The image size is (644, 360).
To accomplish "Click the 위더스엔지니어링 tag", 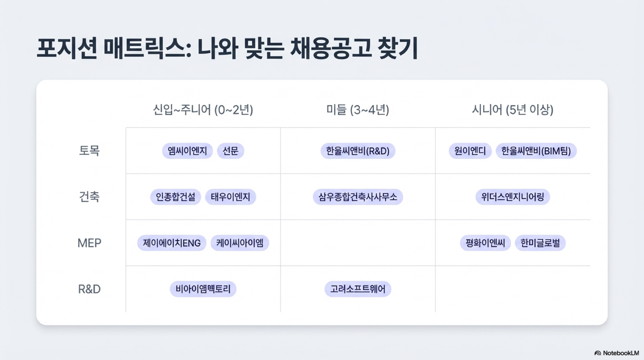I will tap(512, 197).
